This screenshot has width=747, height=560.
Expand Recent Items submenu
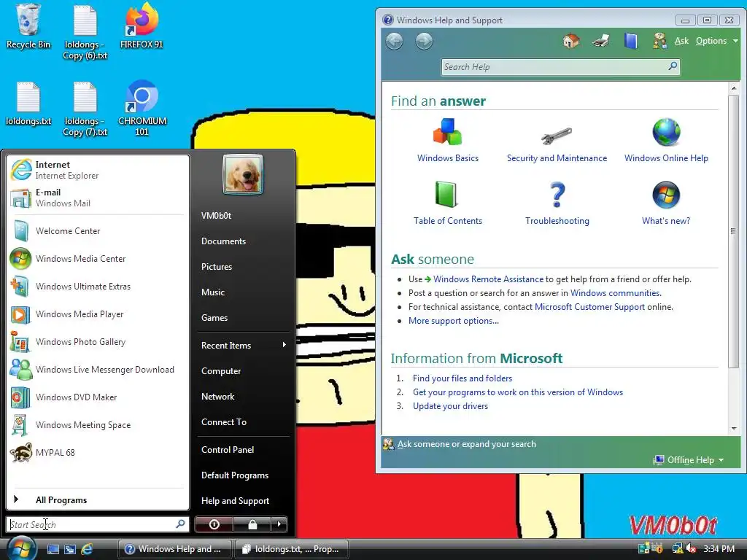244,345
